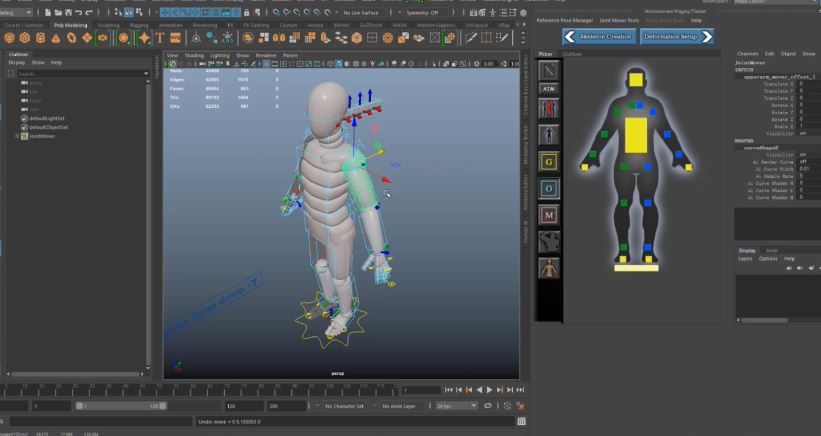Open the Shading menu in viewport panel
821x436 pixels.
tap(193, 55)
